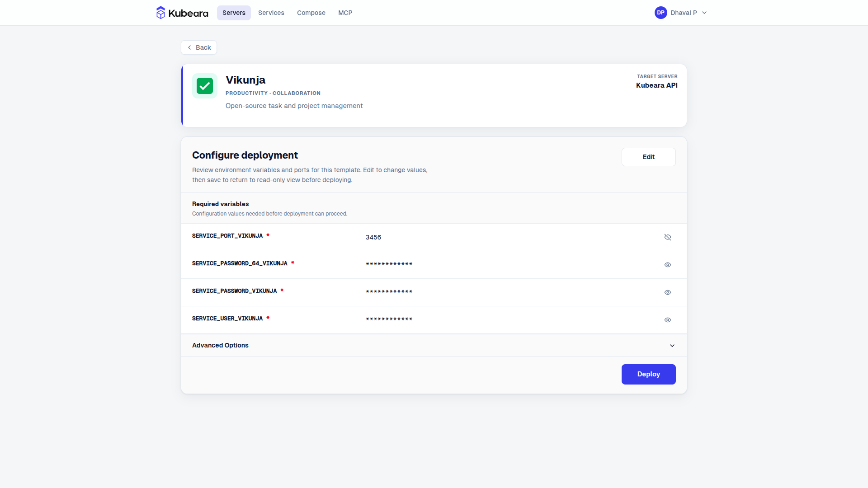Click the SERVICE_USER_VIKUNJA masked value
868x488 pixels.
click(x=389, y=319)
